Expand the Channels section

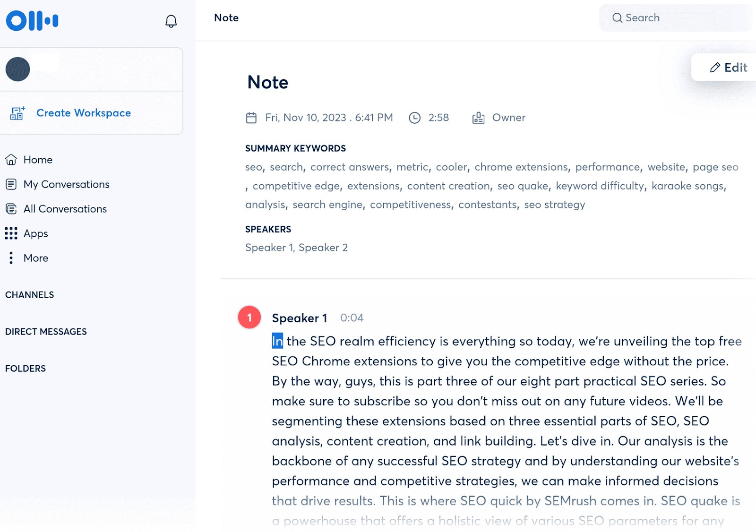point(30,295)
